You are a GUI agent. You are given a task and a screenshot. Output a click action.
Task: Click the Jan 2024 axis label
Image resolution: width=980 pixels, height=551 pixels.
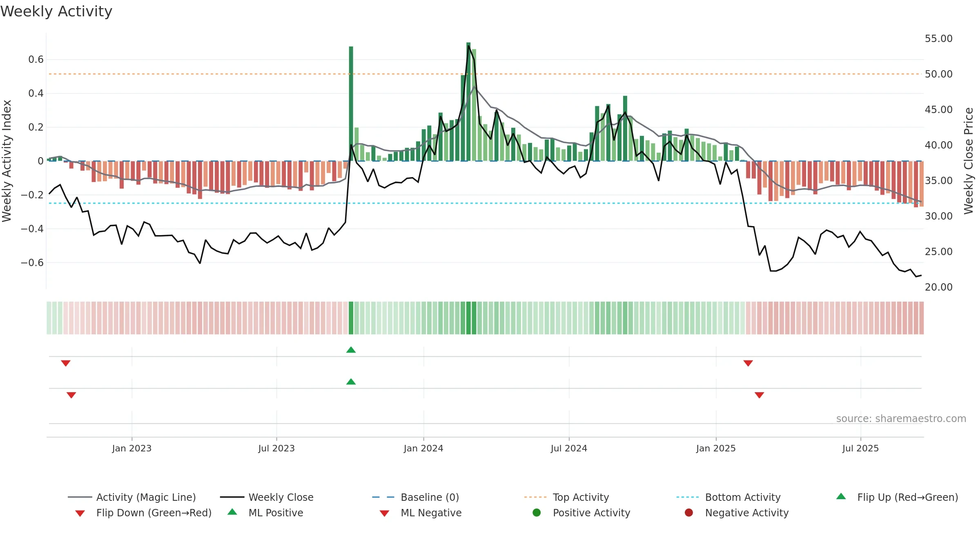click(423, 449)
